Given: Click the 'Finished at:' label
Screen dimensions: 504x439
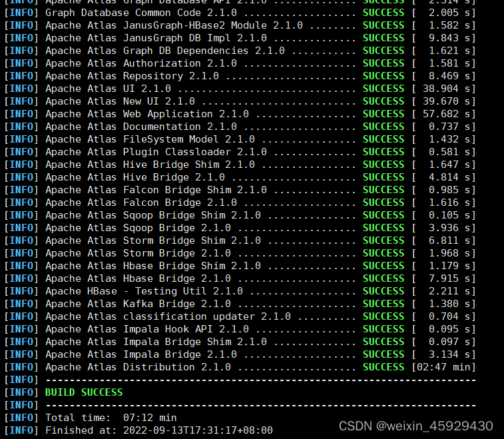Looking at the screenshot, I should (x=81, y=430).
